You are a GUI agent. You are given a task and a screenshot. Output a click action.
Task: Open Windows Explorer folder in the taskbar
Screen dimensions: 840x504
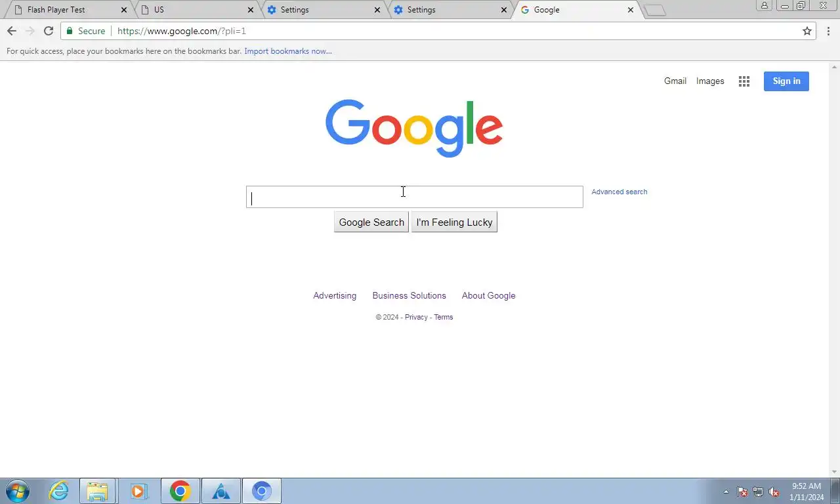click(x=98, y=491)
